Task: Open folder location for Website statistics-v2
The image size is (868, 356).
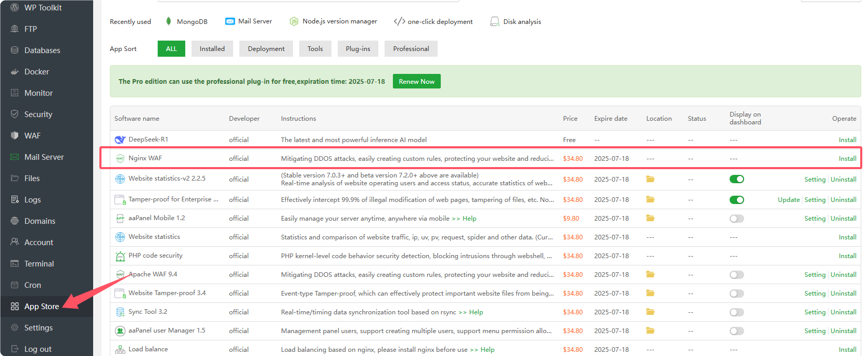Action: tap(650, 179)
